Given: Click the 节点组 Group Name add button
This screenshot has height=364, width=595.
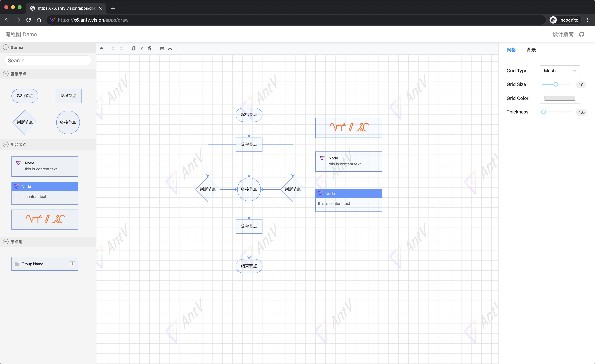Looking at the screenshot, I should point(72,264).
